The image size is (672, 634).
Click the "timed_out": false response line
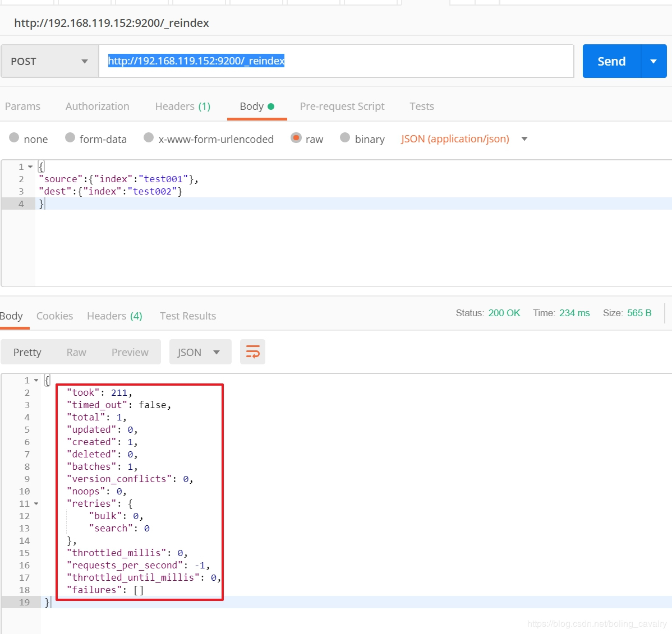(119, 405)
